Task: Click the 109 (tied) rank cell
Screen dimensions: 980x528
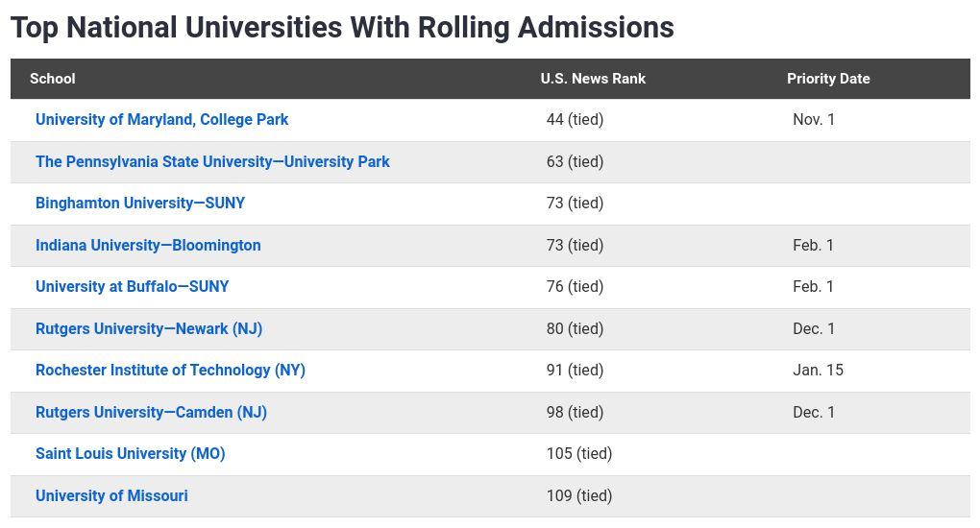Action: click(x=579, y=495)
